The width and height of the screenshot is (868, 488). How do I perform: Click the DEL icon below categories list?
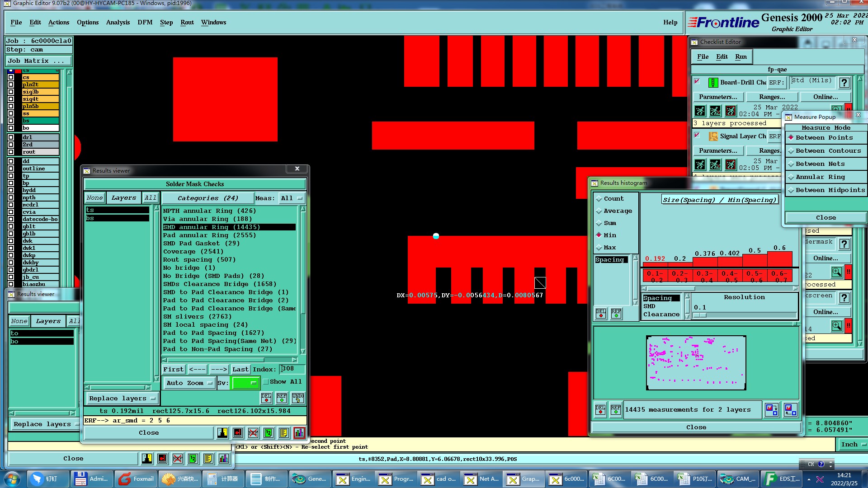[x=266, y=398]
